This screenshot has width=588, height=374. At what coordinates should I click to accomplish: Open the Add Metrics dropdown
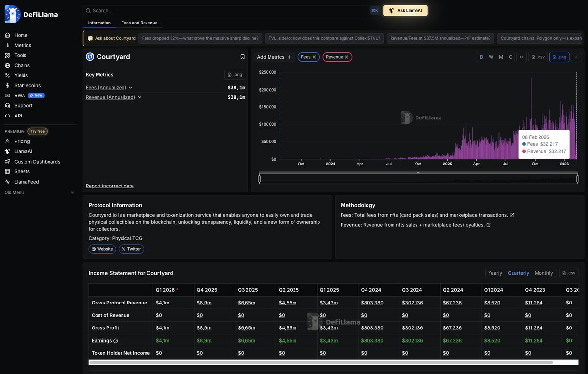click(x=274, y=57)
